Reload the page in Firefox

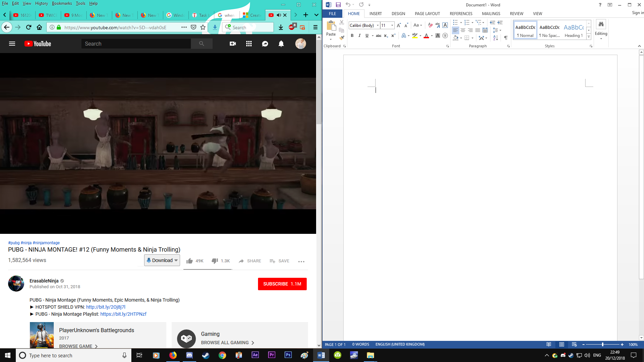[x=29, y=27]
